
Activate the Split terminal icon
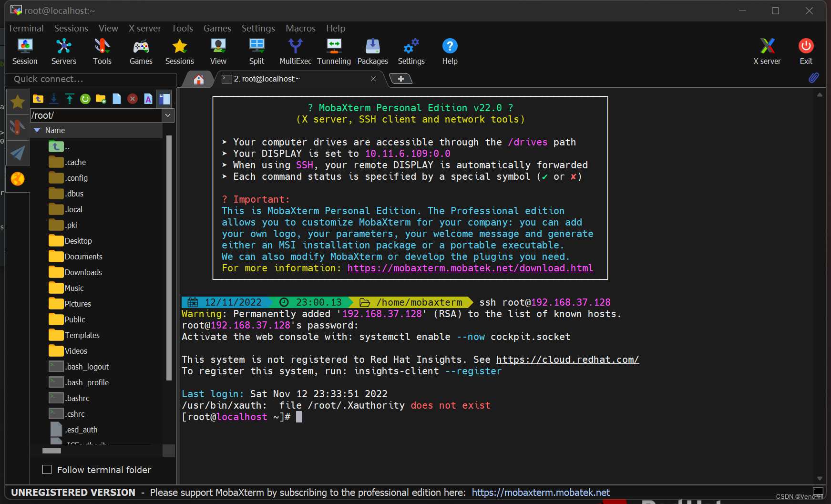[256, 51]
